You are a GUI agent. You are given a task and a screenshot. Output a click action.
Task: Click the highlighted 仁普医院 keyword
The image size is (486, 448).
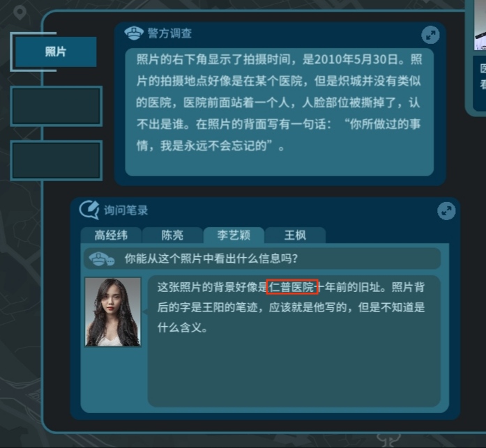[x=292, y=287]
